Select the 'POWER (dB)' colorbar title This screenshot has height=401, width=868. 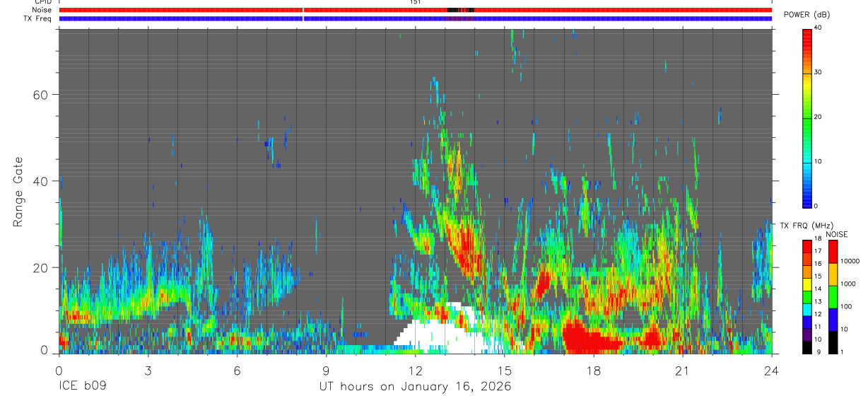[807, 15]
